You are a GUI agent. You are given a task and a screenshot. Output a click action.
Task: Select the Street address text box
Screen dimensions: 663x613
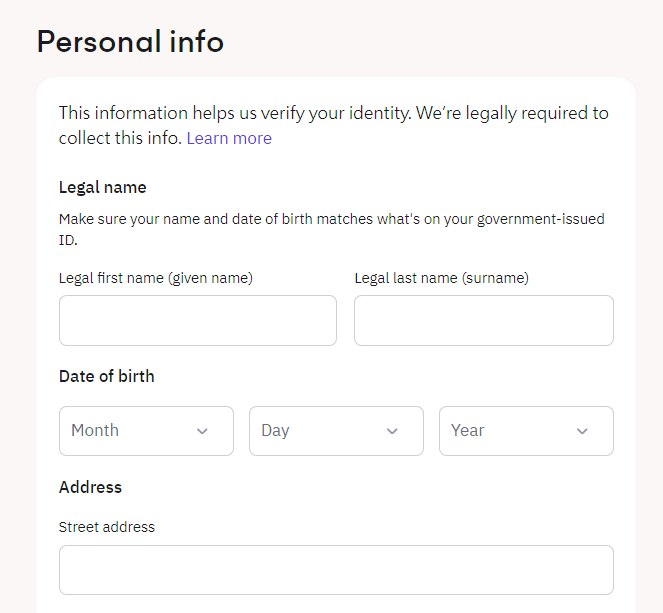pyautogui.click(x=336, y=570)
